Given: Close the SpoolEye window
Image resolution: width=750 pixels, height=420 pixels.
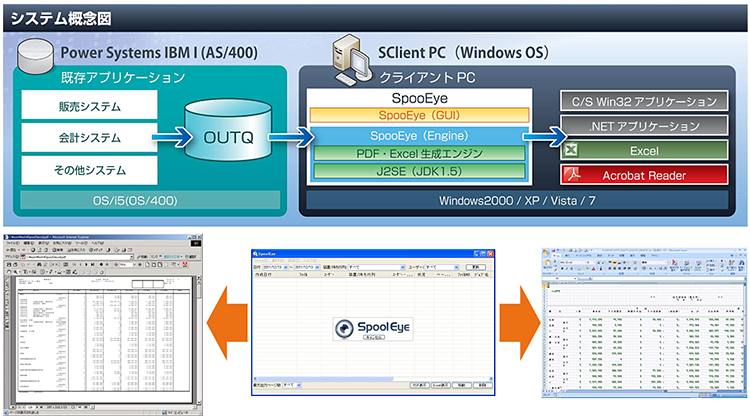Looking at the screenshot, I should [x=490, y=254].
